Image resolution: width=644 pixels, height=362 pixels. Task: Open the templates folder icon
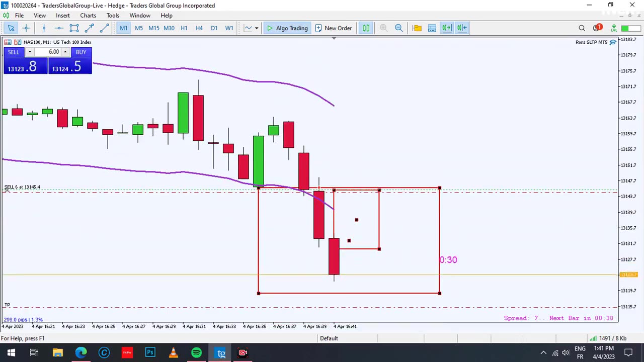[417, 28]
